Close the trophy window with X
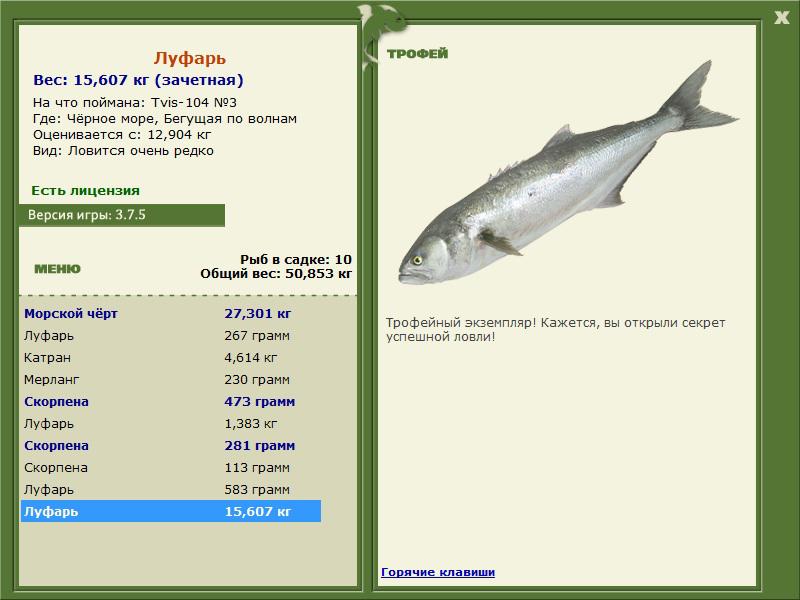 tap(781, 18)
